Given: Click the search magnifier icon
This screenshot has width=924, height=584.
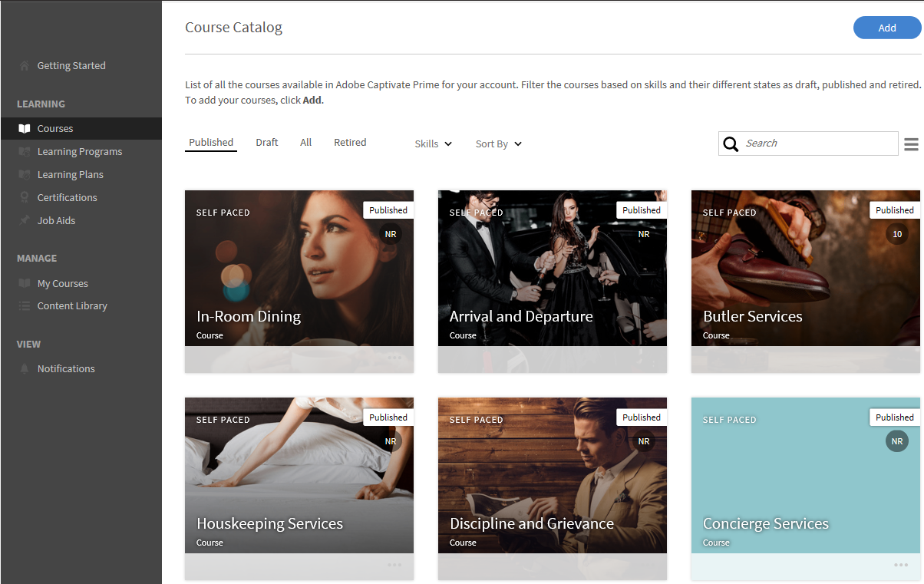Looking at the screenshot, I should click(x=731, y=144).
